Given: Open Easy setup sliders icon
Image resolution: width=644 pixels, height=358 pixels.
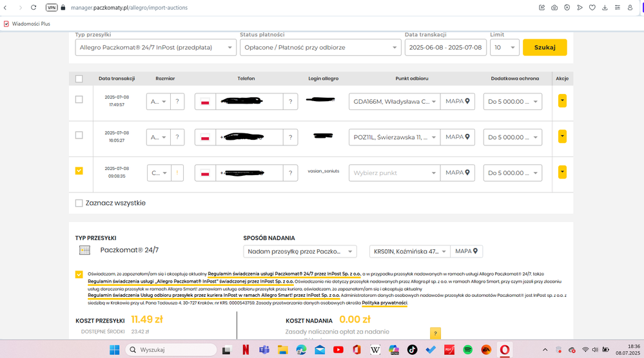Looking at the screenshot, I should [618, 7].
